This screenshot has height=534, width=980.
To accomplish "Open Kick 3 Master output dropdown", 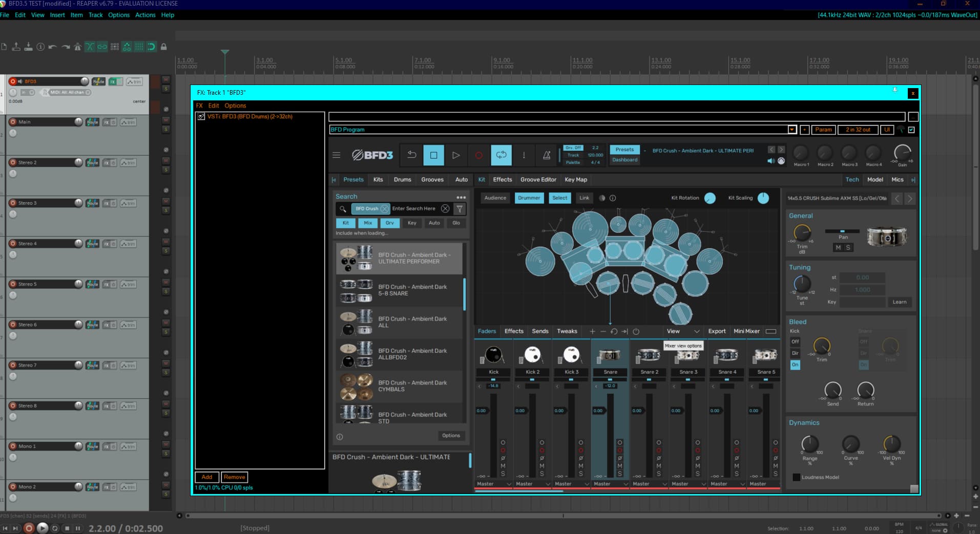I will (572, 484).
